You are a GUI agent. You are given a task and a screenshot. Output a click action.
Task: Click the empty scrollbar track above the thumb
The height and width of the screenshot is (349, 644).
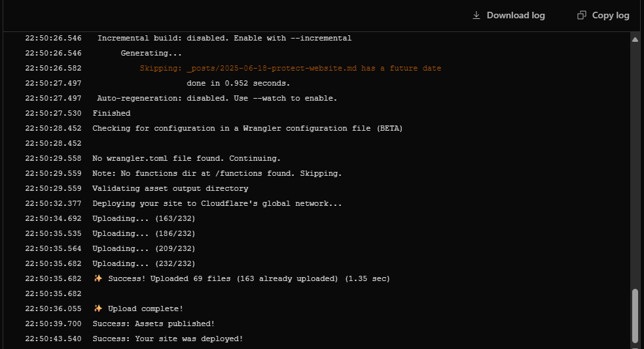pyautogui.click(x=634, y=163)
